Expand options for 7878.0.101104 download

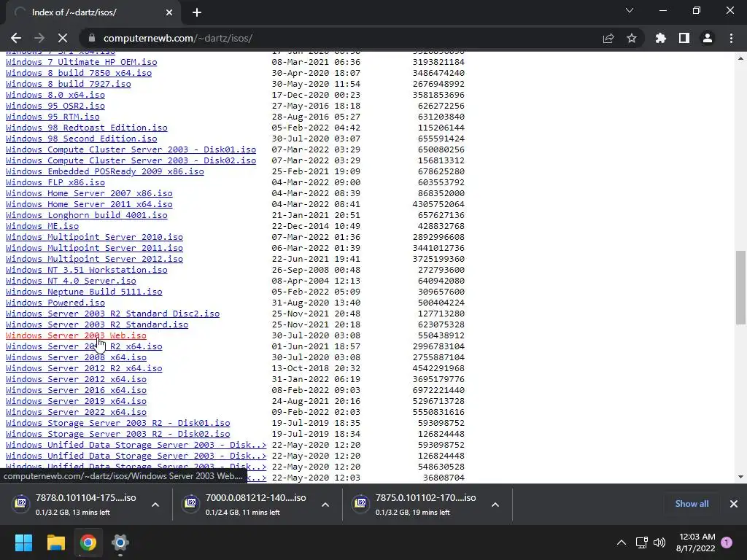point(155,505)
